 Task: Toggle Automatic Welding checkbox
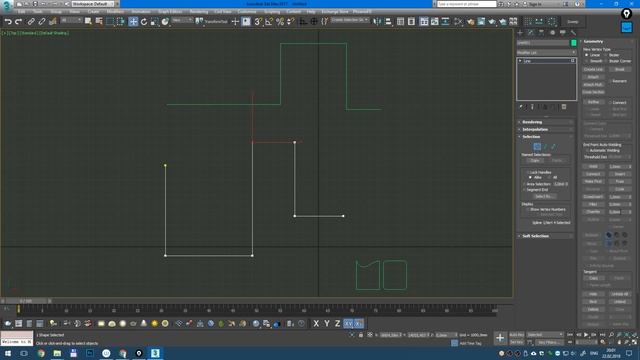587,151
